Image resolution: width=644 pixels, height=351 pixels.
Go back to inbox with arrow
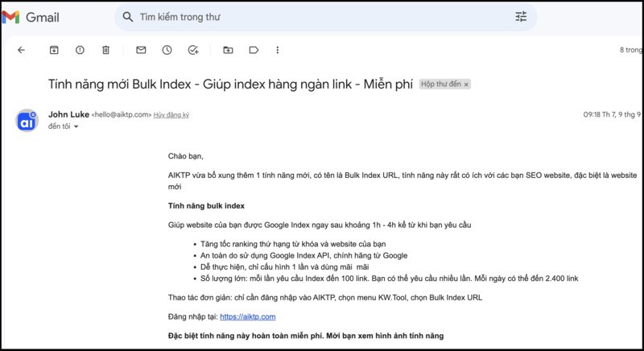pos(22,50)
